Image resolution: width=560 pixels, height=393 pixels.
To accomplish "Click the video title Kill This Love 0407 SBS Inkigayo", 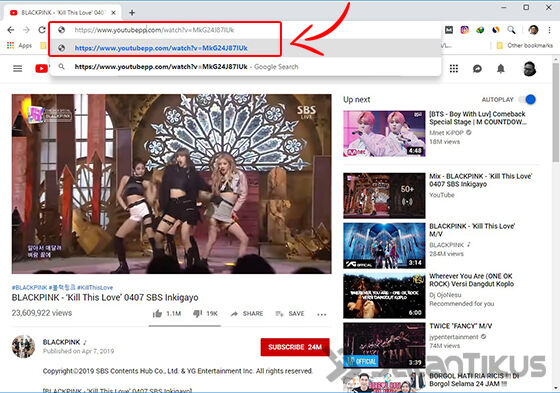I will (105, 297).
